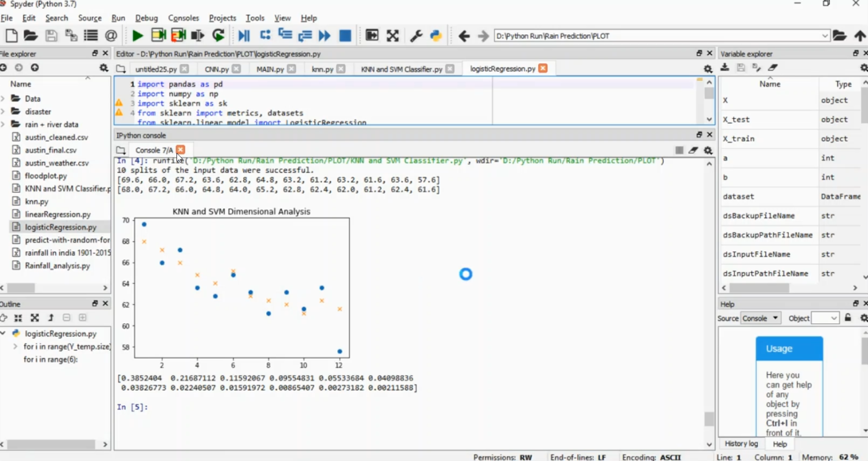
Task: Open PYTHONPATH manager Python logo icon
Action: [436, 36]
